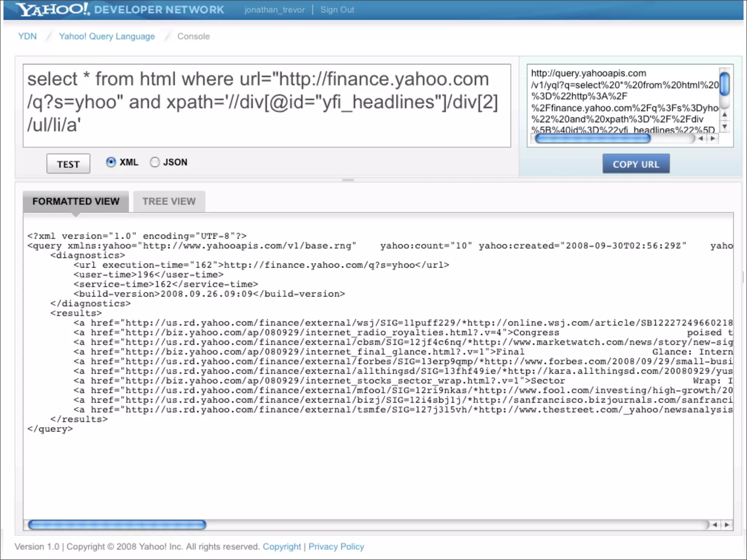This screenshot has width=747, height=560.
Task: Click the Version 1.0 footer text
Action: coord(37,547)
